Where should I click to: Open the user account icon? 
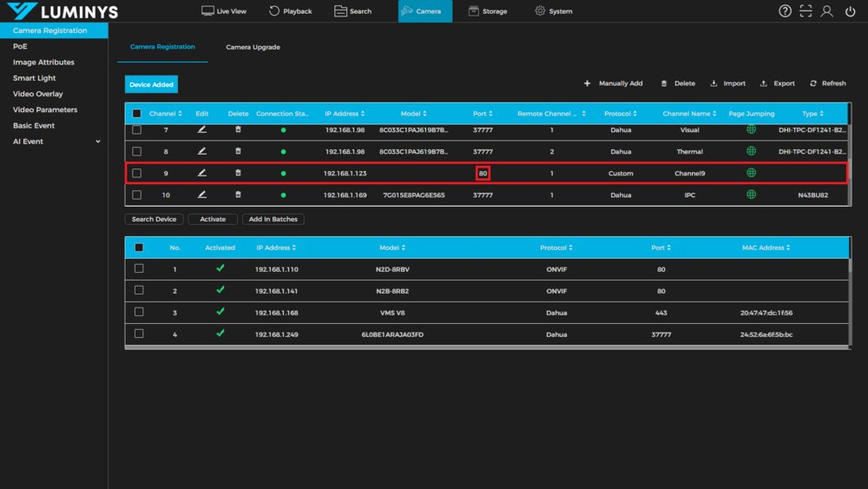pyautogui.click(x=827, y=11)
